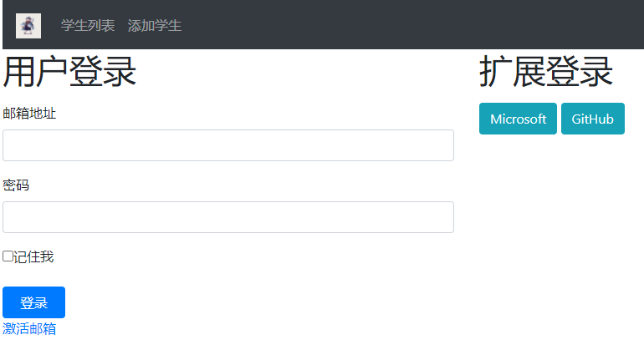Click the 记住我 label text
The height and width of the screenshot is (345, 644).
[33, 256]
